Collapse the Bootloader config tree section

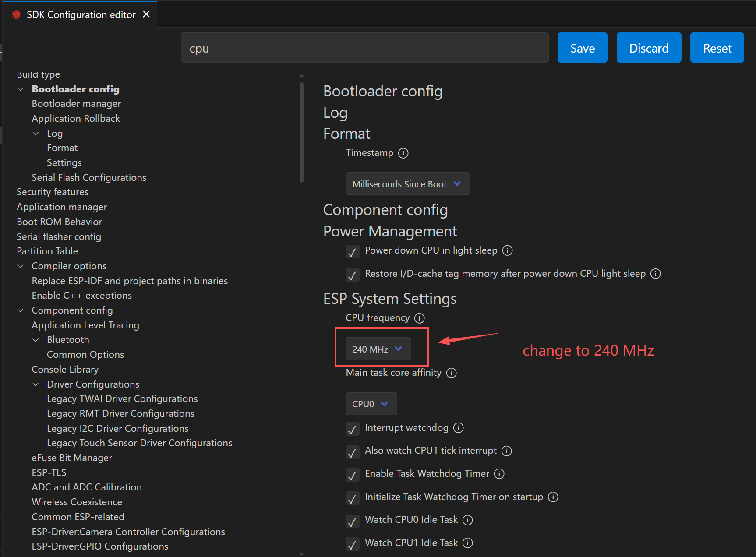(x=20, y=89)
